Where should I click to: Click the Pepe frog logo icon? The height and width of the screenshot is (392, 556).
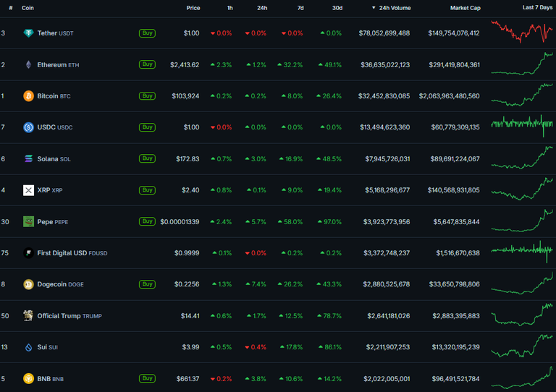pyautogui.click(x=28, y=221)
